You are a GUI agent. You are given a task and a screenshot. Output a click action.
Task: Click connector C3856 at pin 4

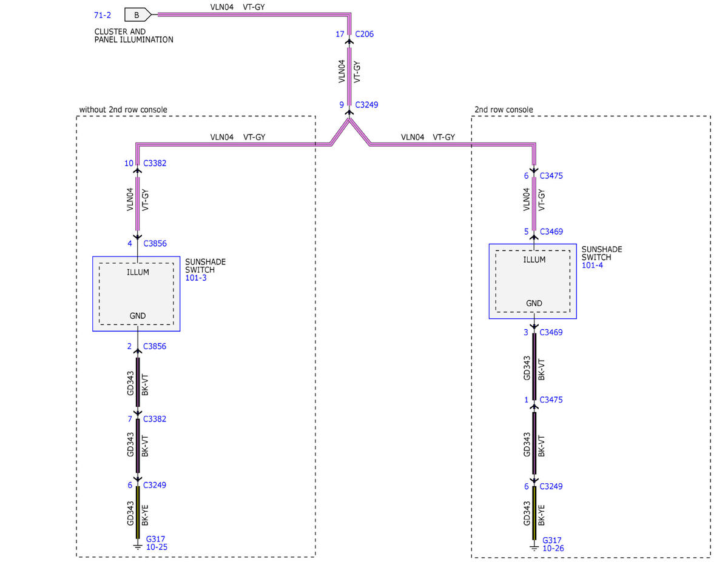pyautogui.click(x=155, y=243)
